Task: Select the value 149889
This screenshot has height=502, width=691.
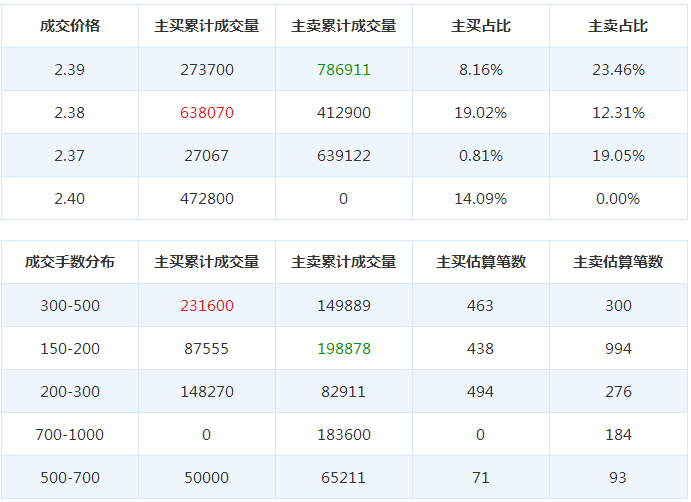Action: point(344,305)
